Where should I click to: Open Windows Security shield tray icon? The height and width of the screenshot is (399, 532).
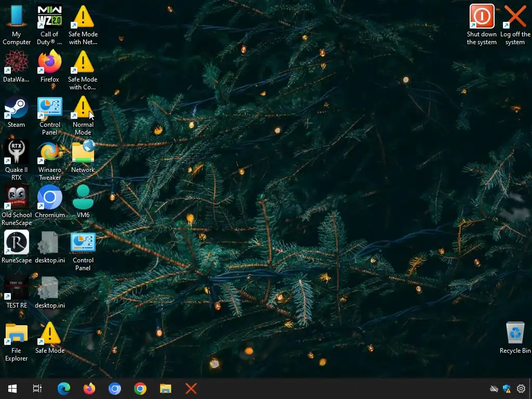tap(507, 389)
